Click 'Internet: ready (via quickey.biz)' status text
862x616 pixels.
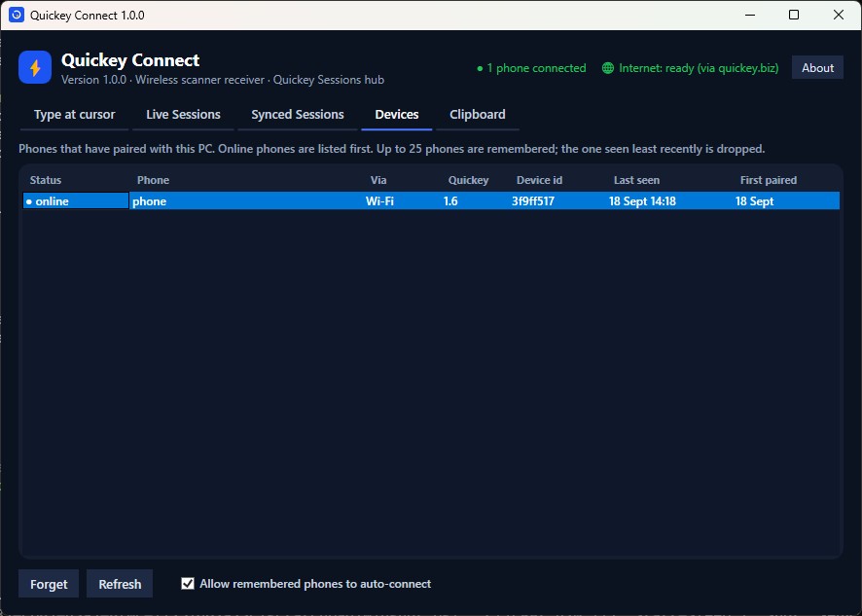tap(699, 68)
